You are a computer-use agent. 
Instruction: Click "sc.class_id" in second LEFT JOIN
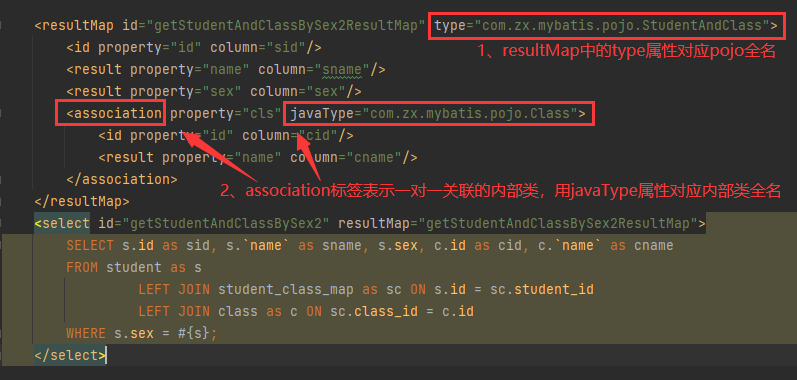point(374,311)
